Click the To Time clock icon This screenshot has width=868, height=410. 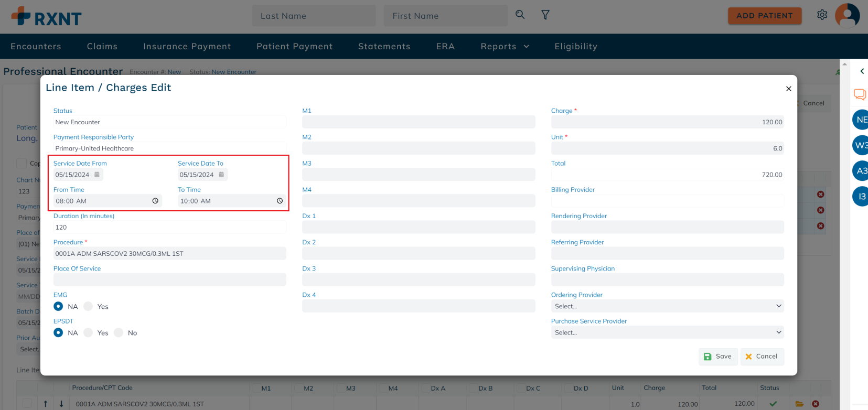click(x=280, y=201)
